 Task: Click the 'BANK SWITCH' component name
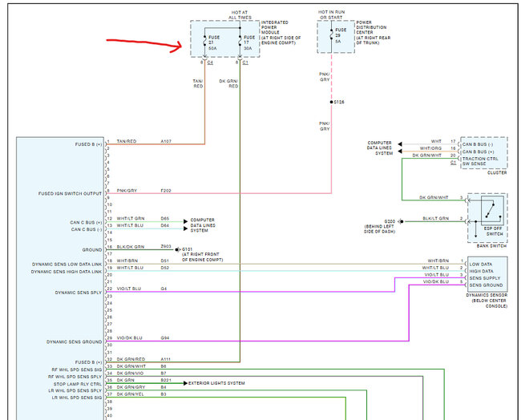(491, 245)
